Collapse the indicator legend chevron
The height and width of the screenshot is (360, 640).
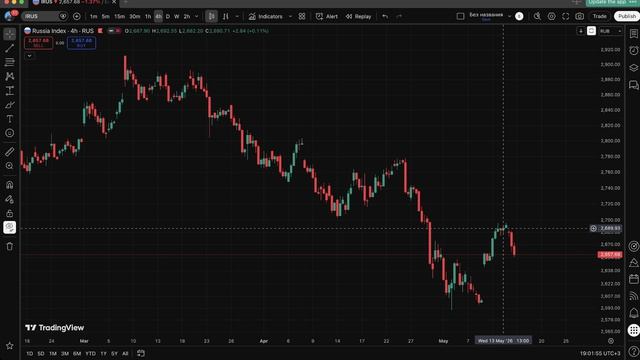pyautogui.click(x=29, y=56)
